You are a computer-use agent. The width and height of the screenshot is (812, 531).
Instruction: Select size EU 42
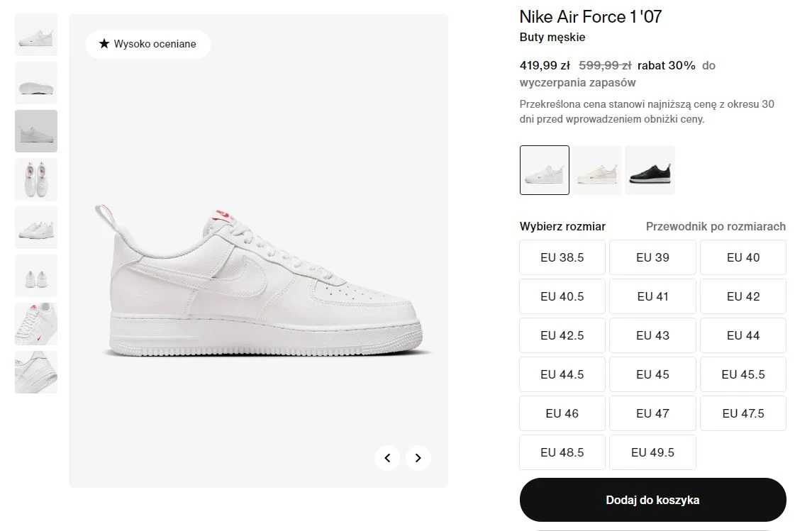pyautogui.click(x=743, y=296)
